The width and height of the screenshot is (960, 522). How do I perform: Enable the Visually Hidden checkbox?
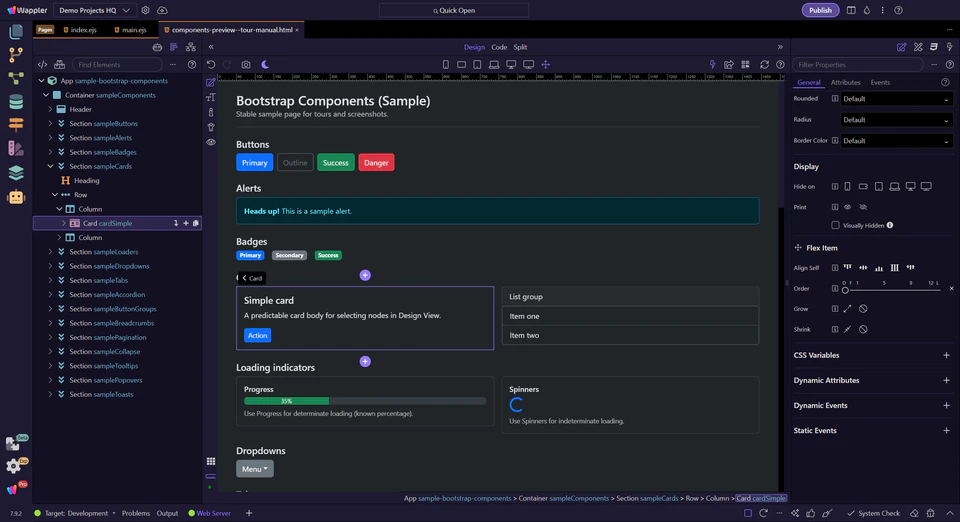tap(835, 225)
